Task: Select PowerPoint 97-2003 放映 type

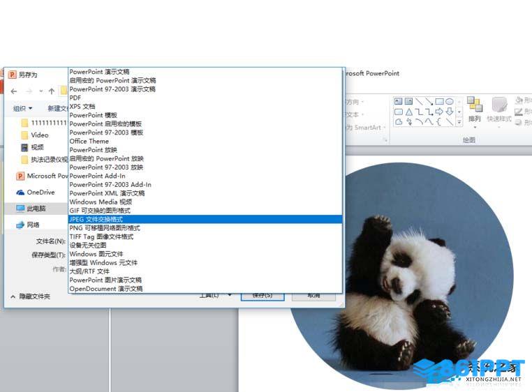Action: (205, 167)
